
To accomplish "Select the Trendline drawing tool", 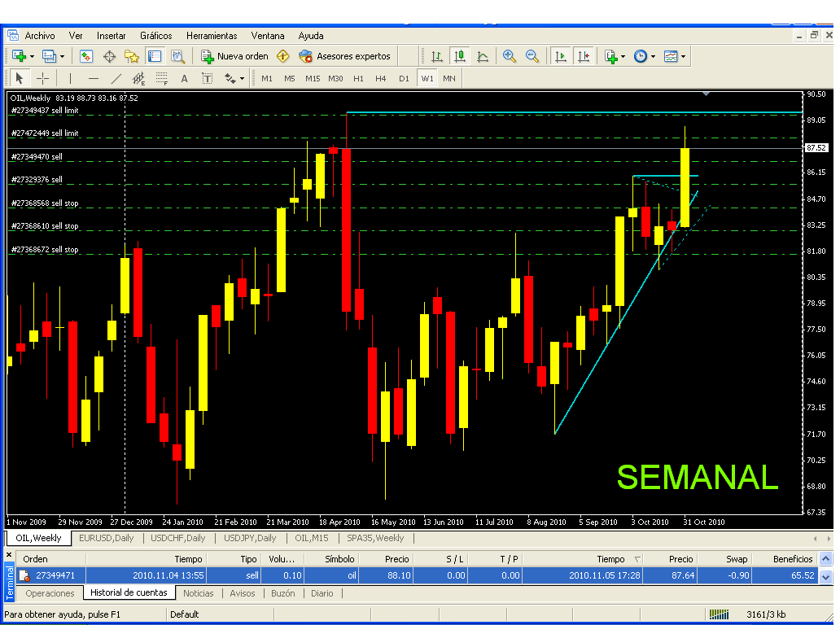I will [x=116, y=79].
